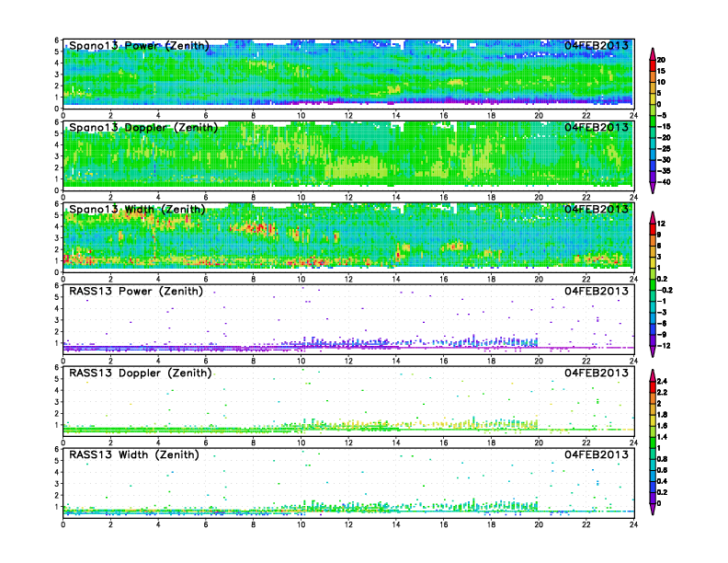Click hour 12 tick below Spano13 Power panel

click(x=348, y=116)
